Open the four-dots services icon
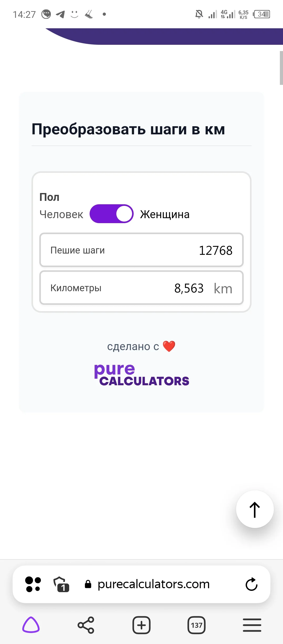283x644 pixels. (33, 584)
